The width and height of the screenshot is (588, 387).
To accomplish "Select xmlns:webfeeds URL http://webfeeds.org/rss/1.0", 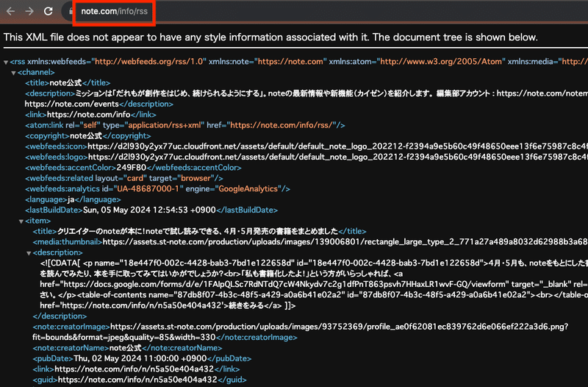I will point(149,62).
